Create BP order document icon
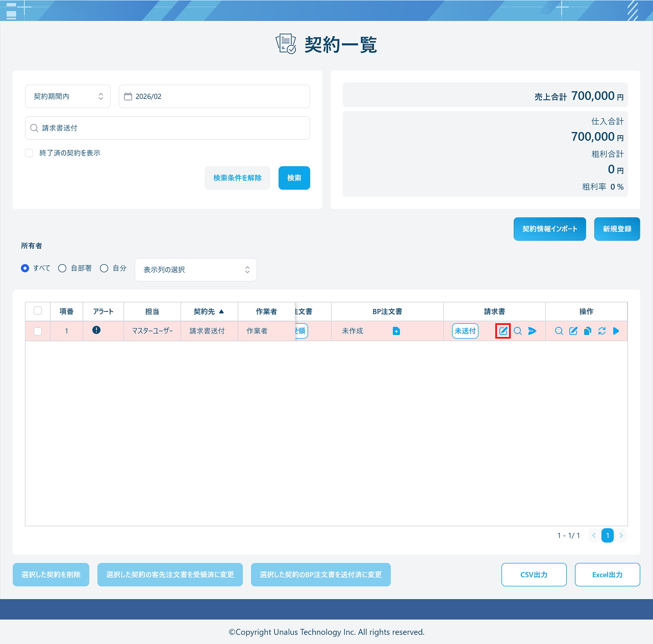 pyautogui.click(x=396, y=331)
